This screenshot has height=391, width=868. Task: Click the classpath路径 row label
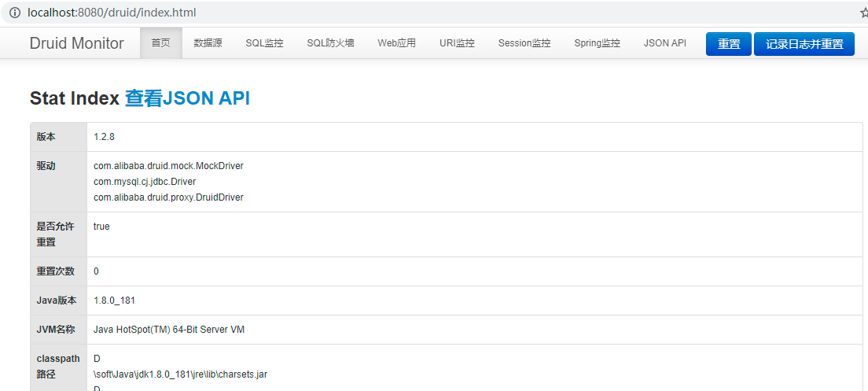(58, 367)
